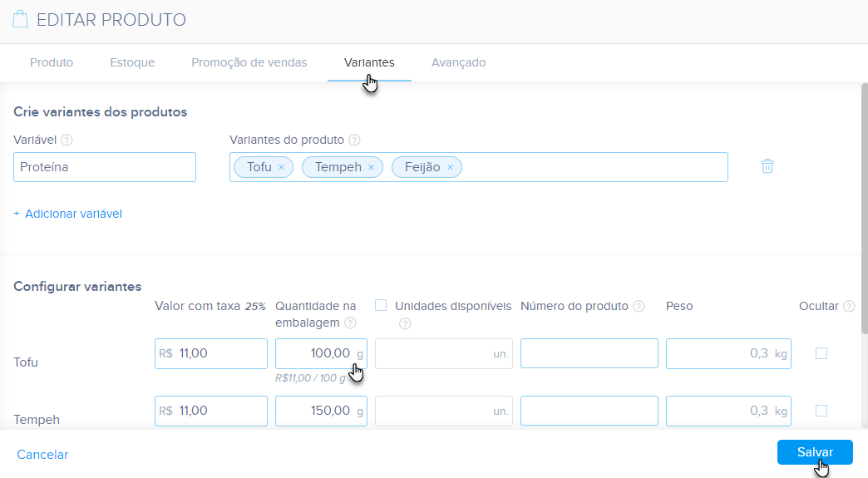Viewport: 868px width, 478px height.
Task: Edit the Tofu package quantity 100,00 g
Action: (321, 353)
